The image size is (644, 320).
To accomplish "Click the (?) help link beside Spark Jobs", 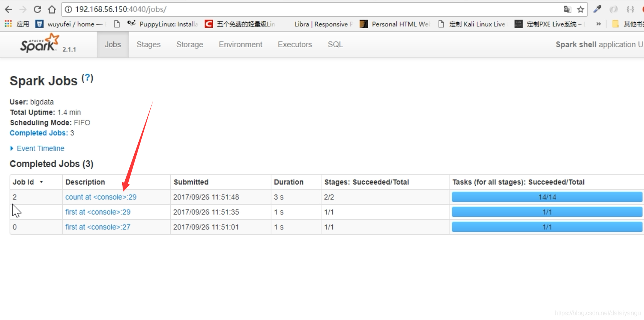I will click(x=88, y=78).
